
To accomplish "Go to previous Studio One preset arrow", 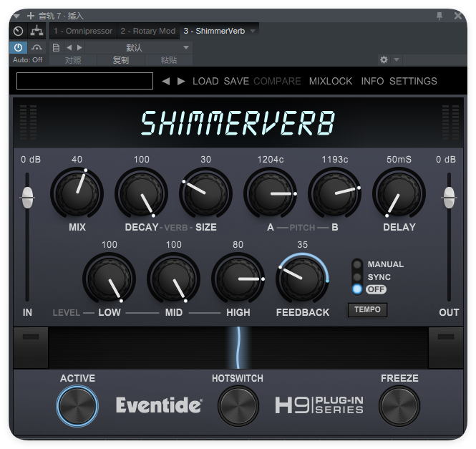I will point(69,48).
